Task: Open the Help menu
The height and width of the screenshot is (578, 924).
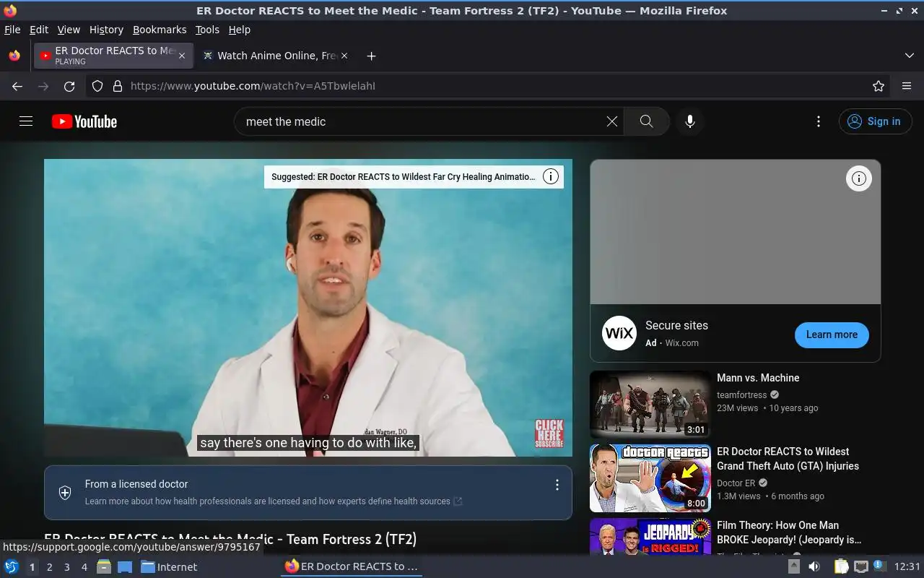Action: point(240,30)
